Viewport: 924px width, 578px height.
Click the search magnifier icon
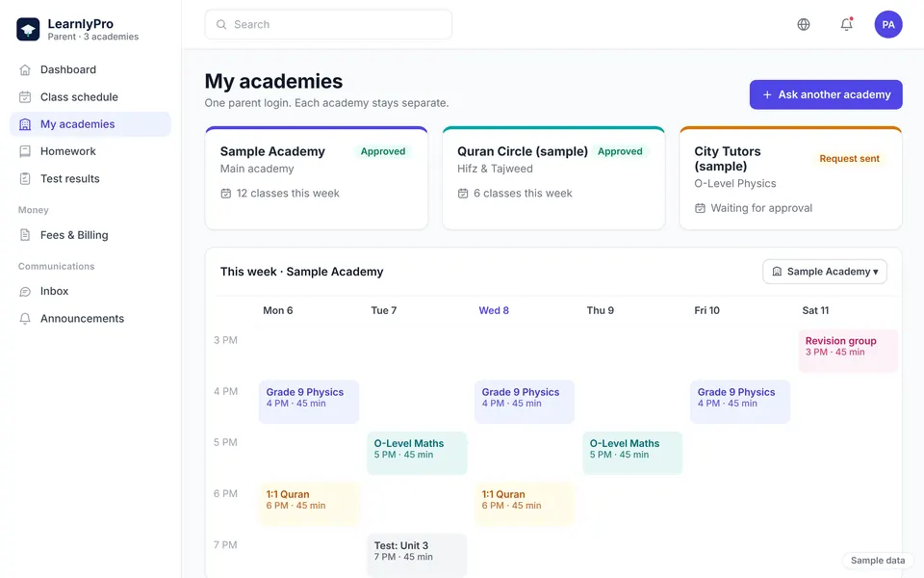221,24
